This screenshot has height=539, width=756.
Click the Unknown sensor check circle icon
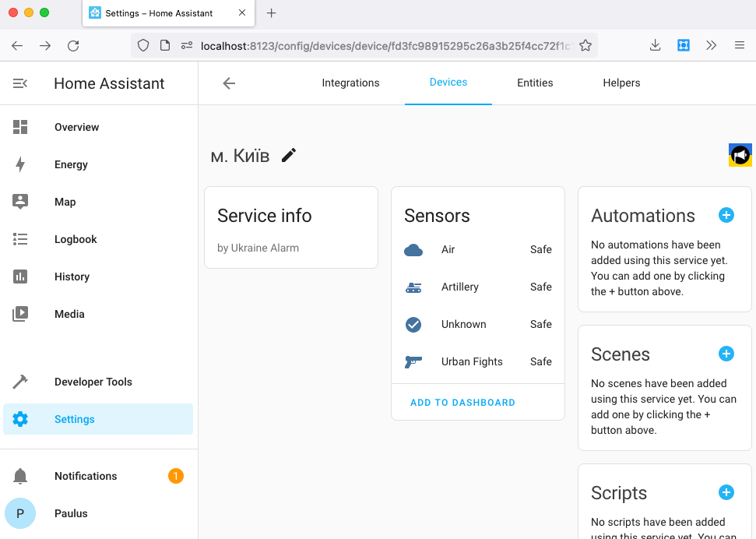(x=413, y=325)
